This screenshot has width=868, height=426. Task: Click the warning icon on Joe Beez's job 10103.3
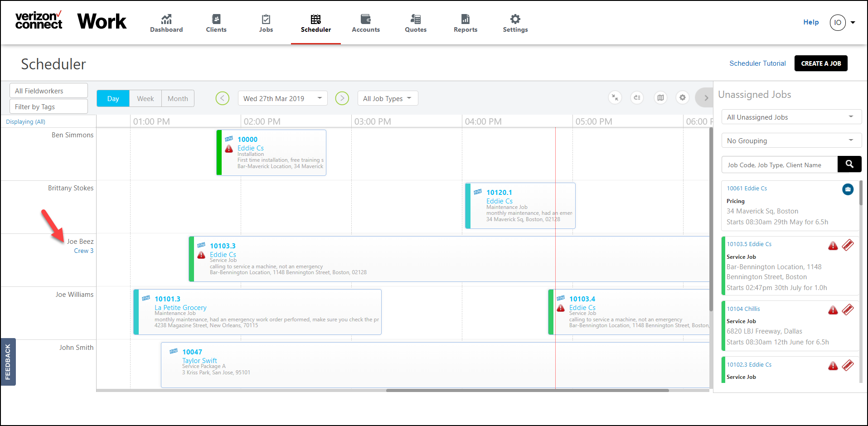tap(201, 255)
